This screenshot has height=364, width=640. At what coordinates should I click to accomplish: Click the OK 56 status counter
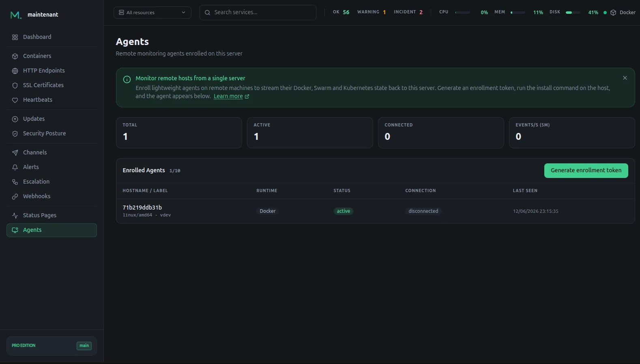tap(341, 12)
